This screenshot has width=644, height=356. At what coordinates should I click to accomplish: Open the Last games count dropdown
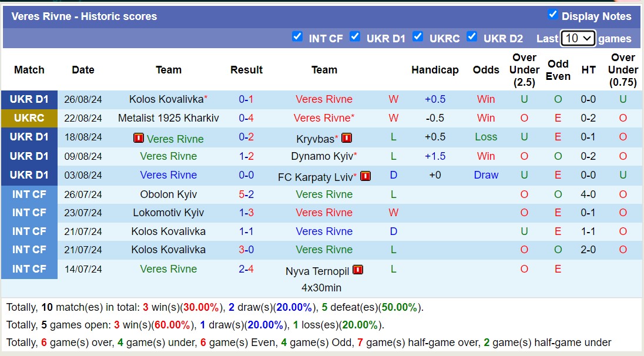[x=578, y=37]
